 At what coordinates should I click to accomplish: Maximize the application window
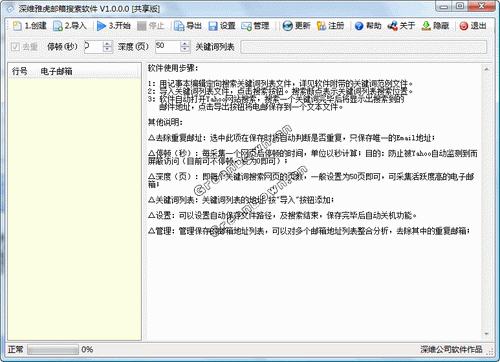click(x=460, y=6)
